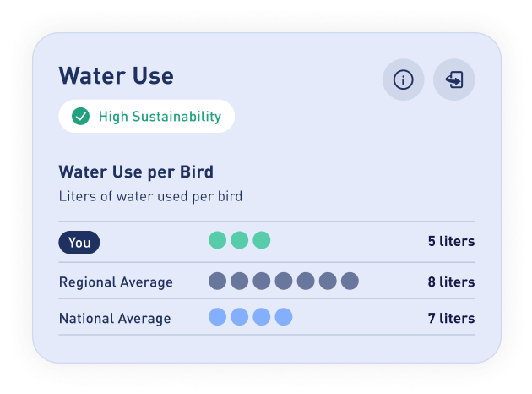This screenshot has width=532, height=394.
Task: Click the Water Use per Bird heading
Action: pyautogui.click(x=137, y=172)
